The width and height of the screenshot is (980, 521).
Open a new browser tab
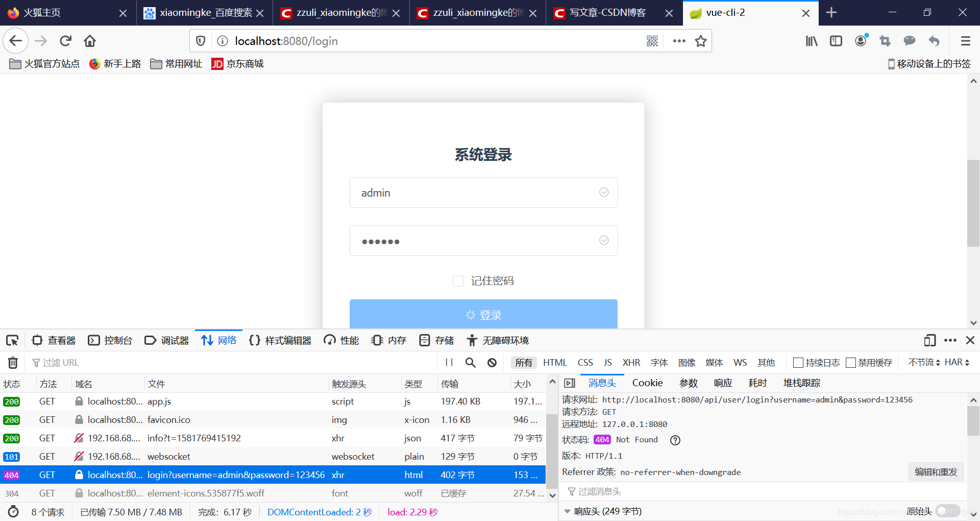pyautogui.click(x=831, y=12)
